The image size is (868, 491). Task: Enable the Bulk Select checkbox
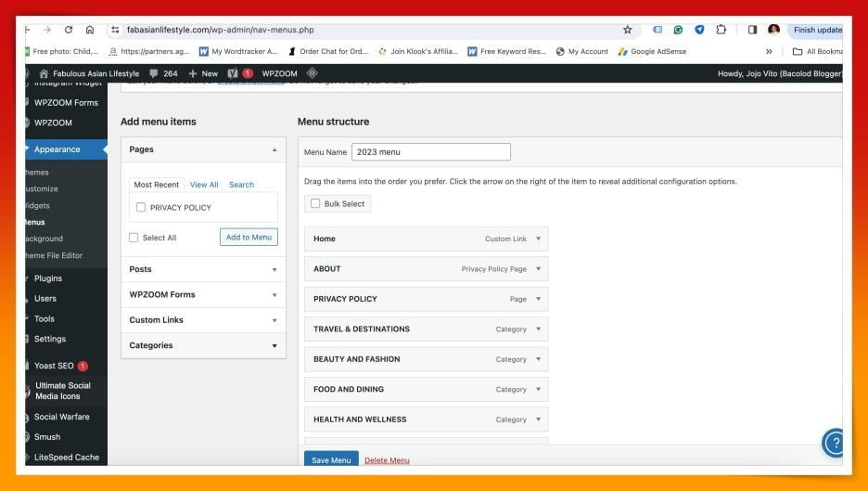pos(315,203)
